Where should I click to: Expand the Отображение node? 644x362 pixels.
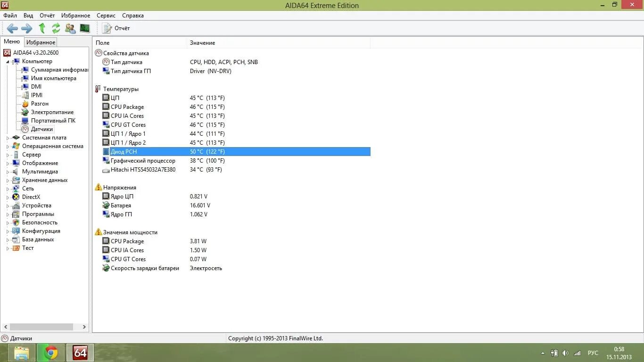click(x=8, y=164)
